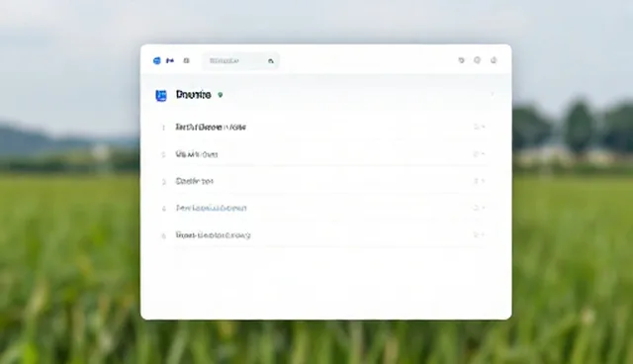Click the bold heading text below the toolbar
The height and width of the screenshot is (364, 633).
coord(194,95)
